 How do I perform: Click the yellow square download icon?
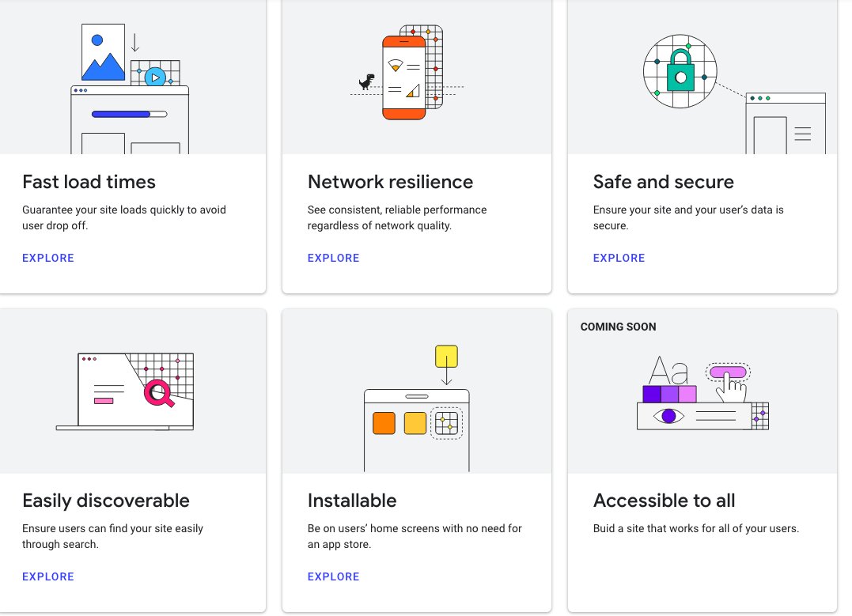(x=446, y=357)
